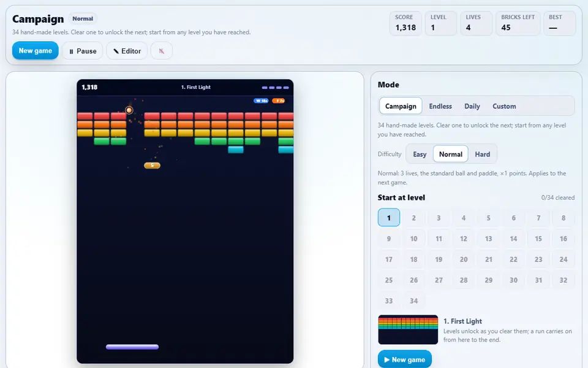
Task: Pick level 9 in the level grid
Action: click(389, 239)
